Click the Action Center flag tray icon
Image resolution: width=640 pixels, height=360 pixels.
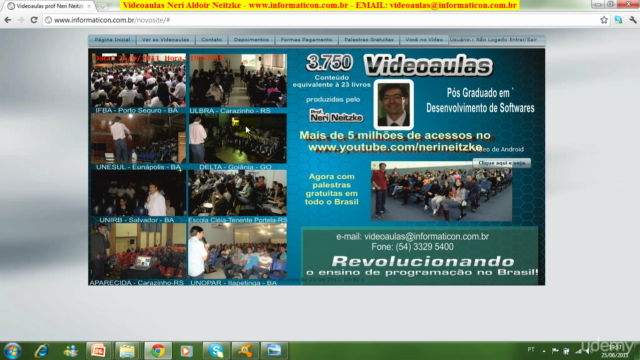[x=555, y=351]
